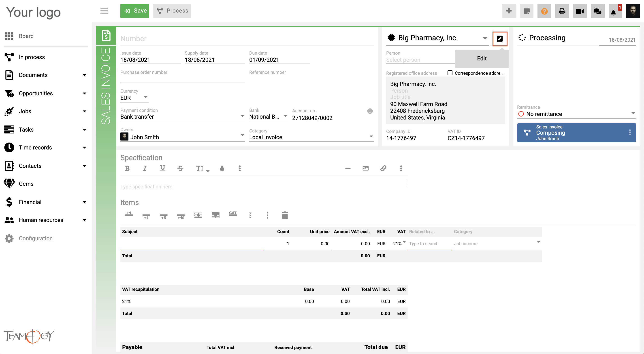Open Remittance dropdown arrow

pyautogui.click(x=633, y=113)
